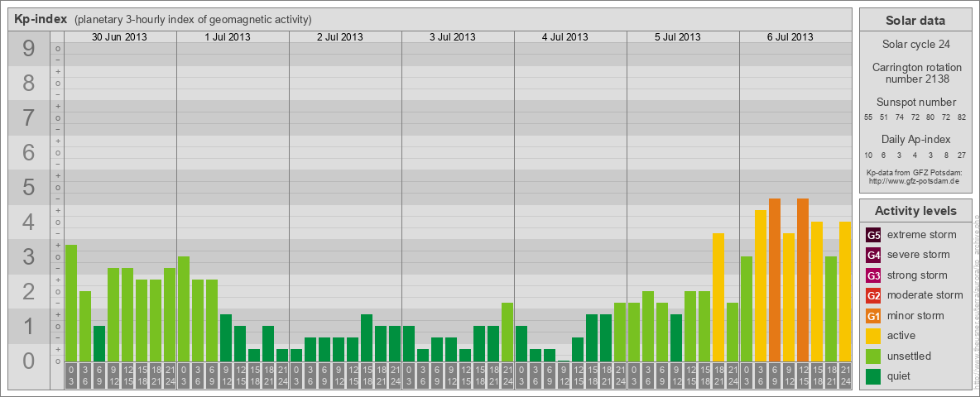
Task: Click the Ap-index value 27
Action: point(962,155)
